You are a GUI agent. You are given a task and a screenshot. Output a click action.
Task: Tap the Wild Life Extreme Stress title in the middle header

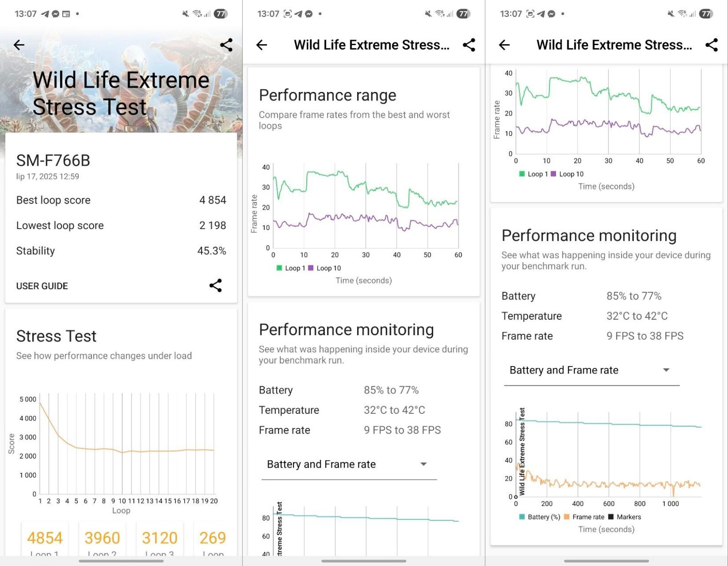click(x=371, y=45)
